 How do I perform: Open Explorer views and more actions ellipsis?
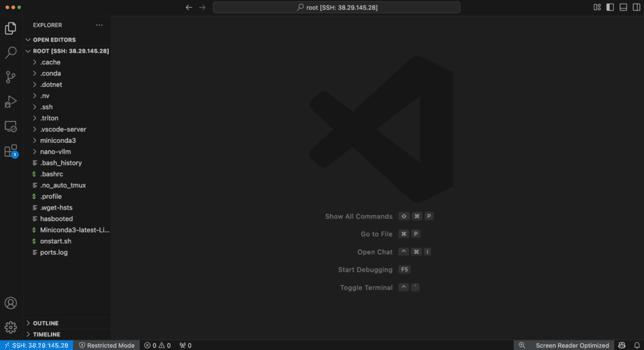(99, 25)
